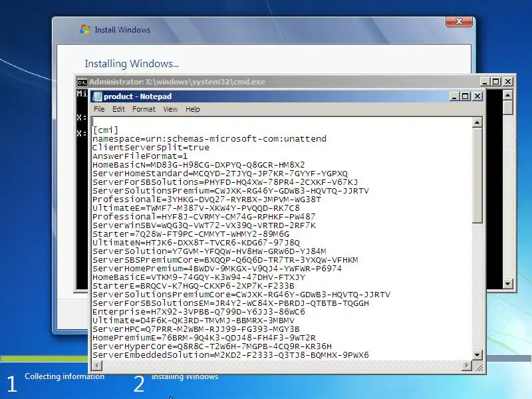Minimize the cmd.exe Administrator window
532x399 pixels.
click(x=485, y=82)
